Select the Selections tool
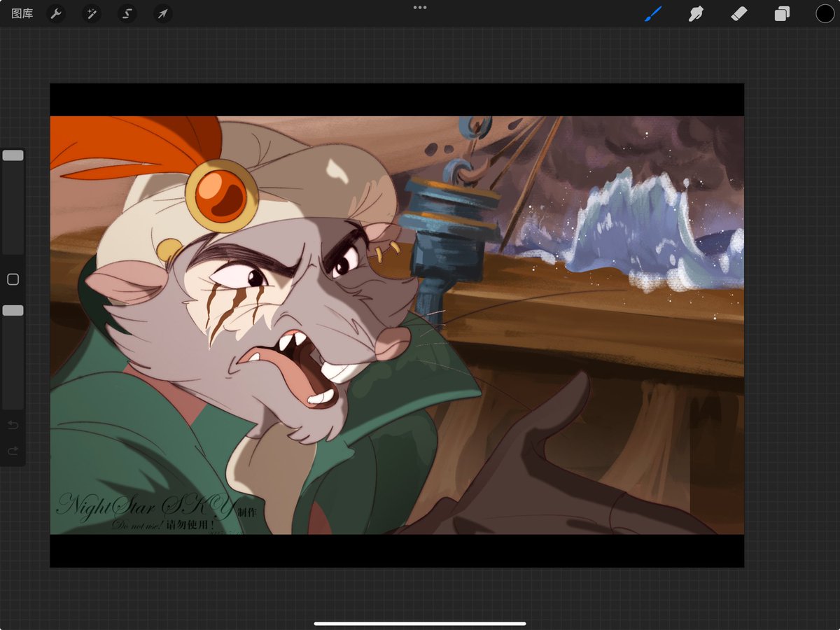This screenshot has height=630, width=840. click(127, 13)
